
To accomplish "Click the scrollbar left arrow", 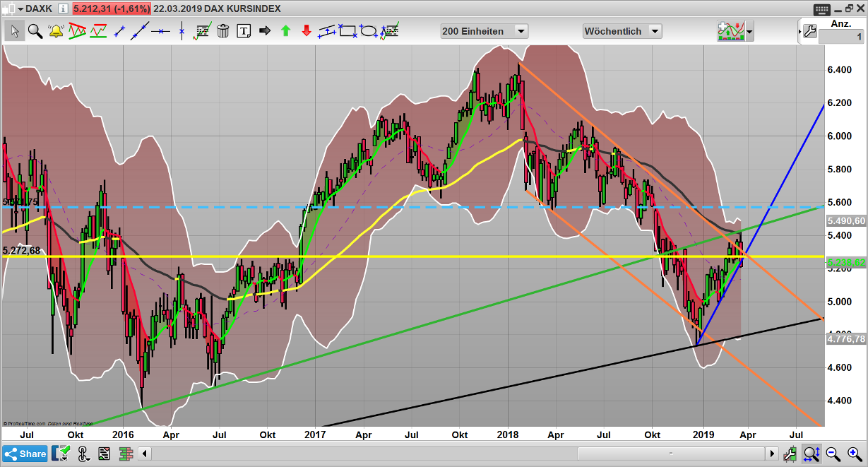I will pyautogui.click(x=146, y=454).
